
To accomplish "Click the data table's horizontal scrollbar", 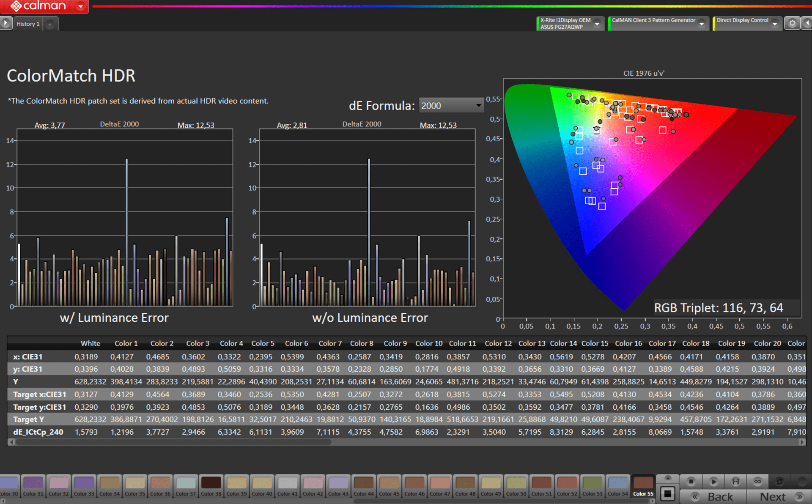I will pyautogui.click(x=173, y=442).
